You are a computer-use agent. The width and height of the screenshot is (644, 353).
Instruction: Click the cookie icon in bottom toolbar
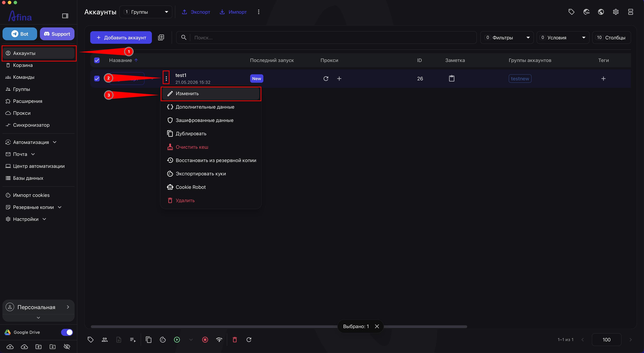click(163, 339)
